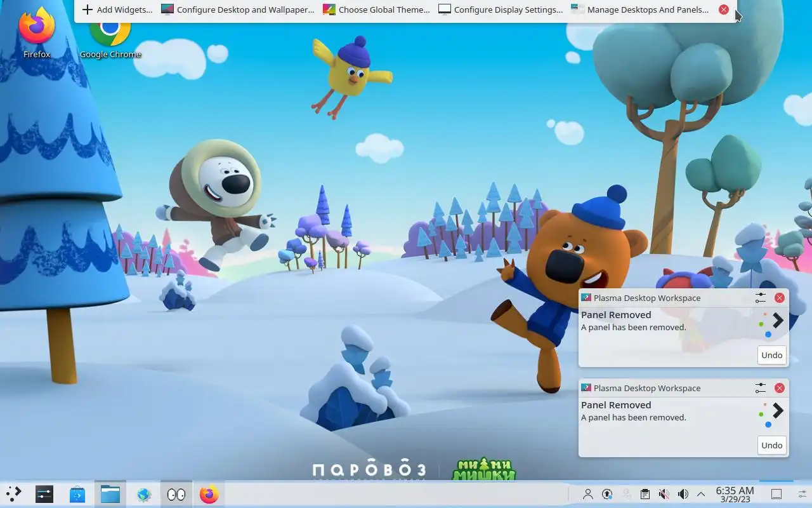Exit edit mode with red close button
812x508 pixels.
tap(724, 10)
